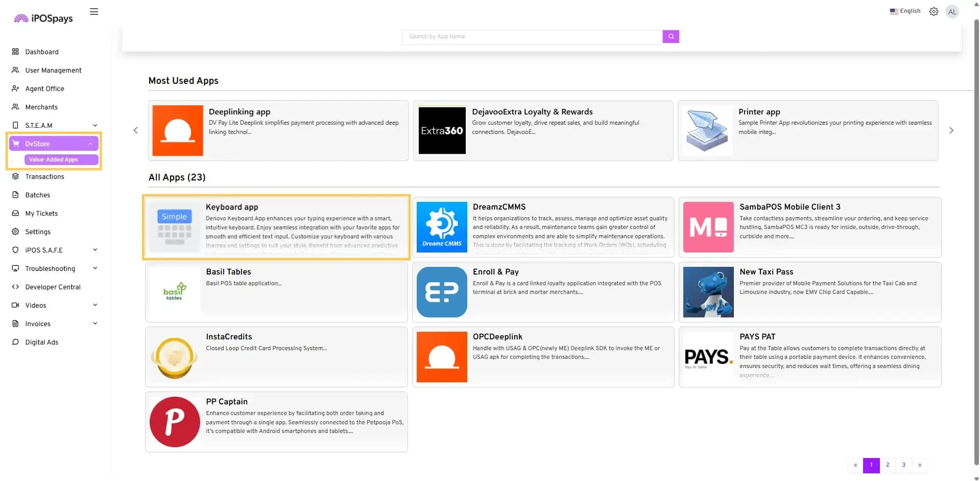Image resolution: width=980 pixels, height=481 pixels.
Task: Select Value-Added Apps submenu item
Action: point(54,159)
